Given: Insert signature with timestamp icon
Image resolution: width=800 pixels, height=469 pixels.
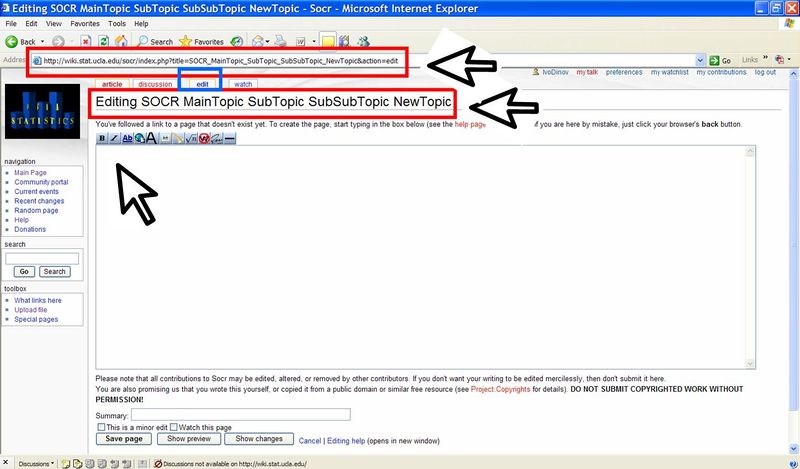Looking at the screenshot, I should click(x=217, y=138).
